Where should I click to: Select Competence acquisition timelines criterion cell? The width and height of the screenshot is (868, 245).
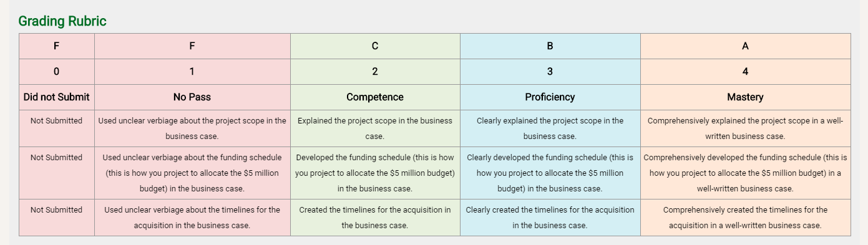tap(375, 218)
